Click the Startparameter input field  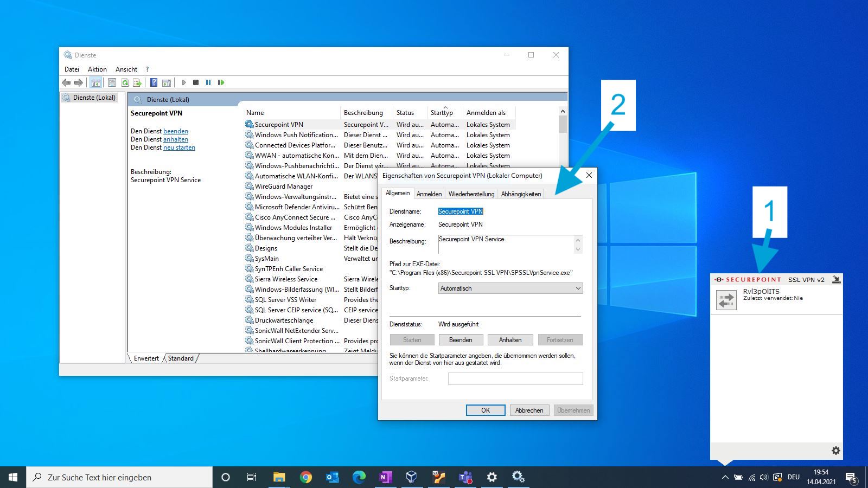point(515,378)
